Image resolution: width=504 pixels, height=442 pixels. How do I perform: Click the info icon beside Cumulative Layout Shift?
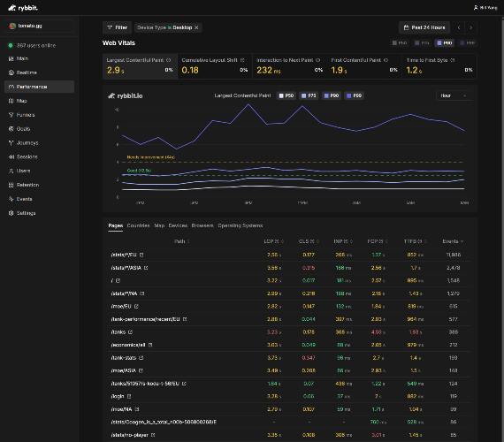242,60
